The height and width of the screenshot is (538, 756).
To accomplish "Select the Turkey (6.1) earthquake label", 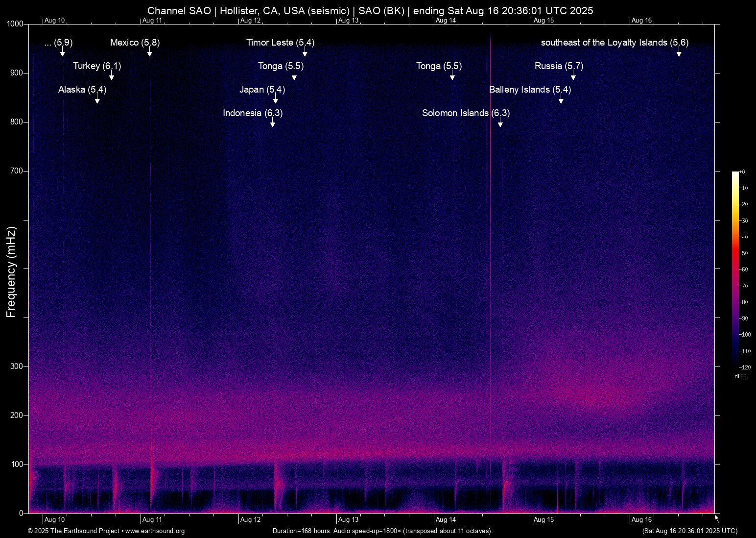I will 97,66.
